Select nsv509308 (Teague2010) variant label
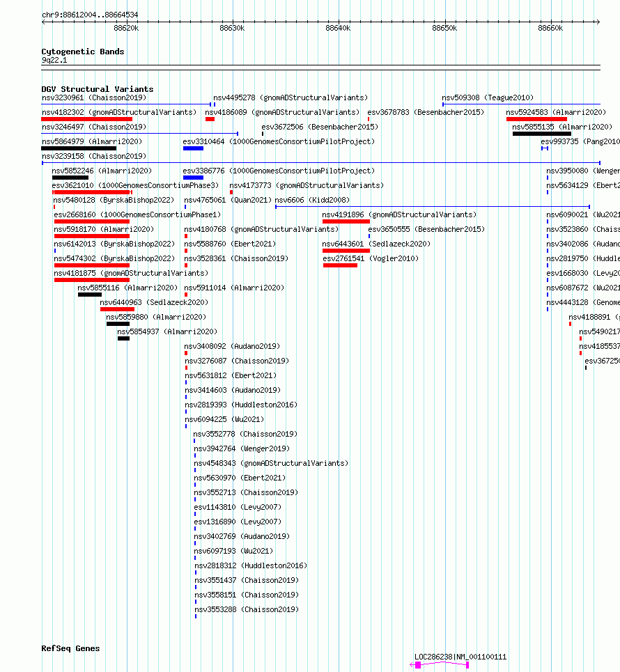 click(x=488, y=97)
